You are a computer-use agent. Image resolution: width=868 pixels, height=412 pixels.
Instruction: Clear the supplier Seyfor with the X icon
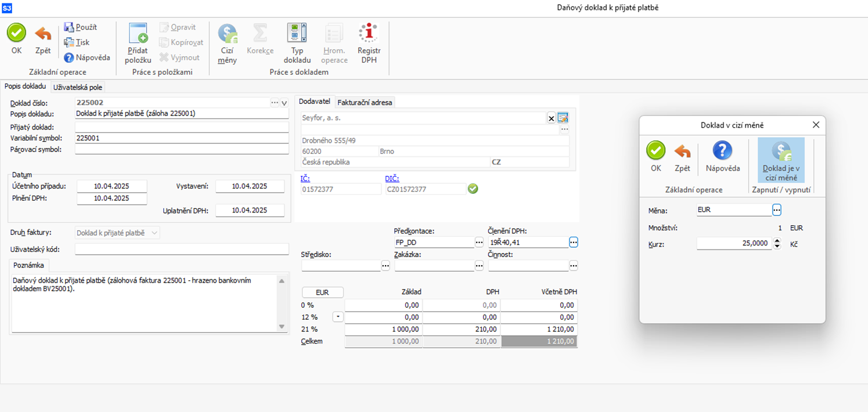point(552,118)
